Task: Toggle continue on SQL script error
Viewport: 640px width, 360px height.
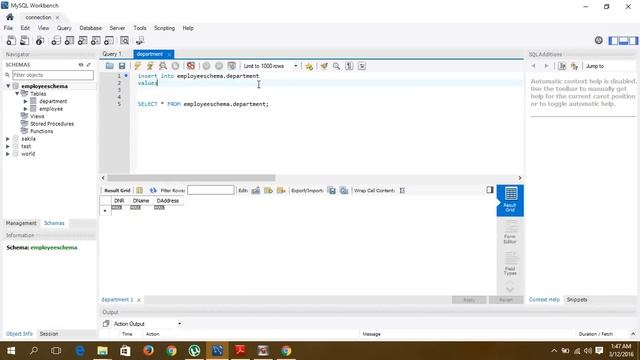Action: tap(191, 66)
